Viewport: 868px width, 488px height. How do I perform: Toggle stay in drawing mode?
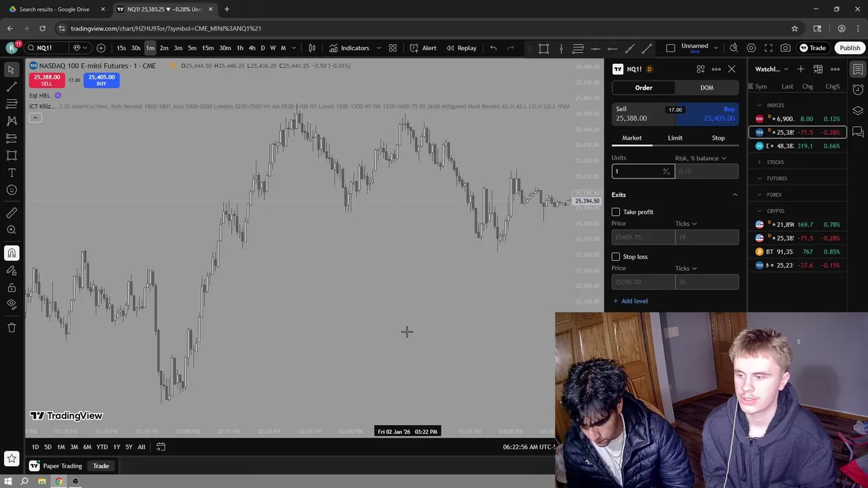click(x=12, y=270)
